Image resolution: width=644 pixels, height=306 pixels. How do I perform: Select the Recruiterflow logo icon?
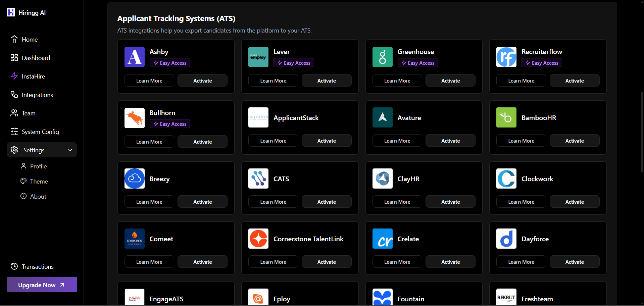[506, 57]
